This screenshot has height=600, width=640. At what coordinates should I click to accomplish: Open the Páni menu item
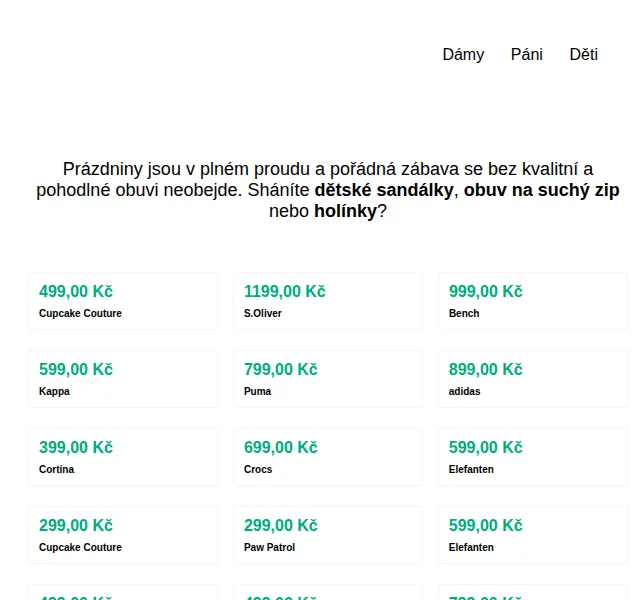tap(527, 55)
